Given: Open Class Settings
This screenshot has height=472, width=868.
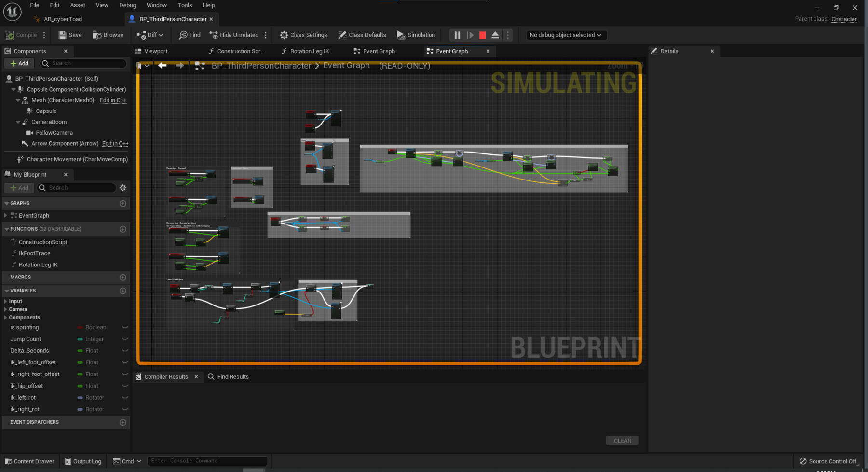Looking at the screenshot, I should coord(303,35).
